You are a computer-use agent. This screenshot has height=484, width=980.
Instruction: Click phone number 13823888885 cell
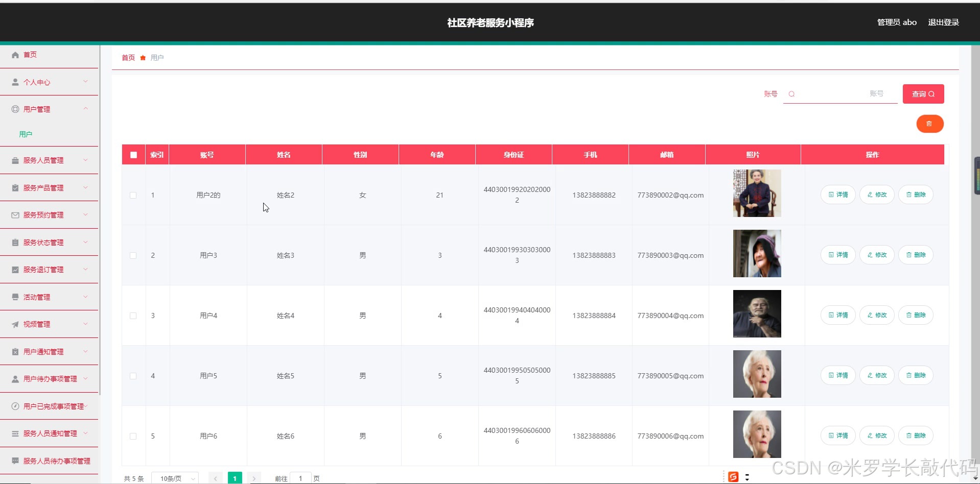[x=594, y=376]
